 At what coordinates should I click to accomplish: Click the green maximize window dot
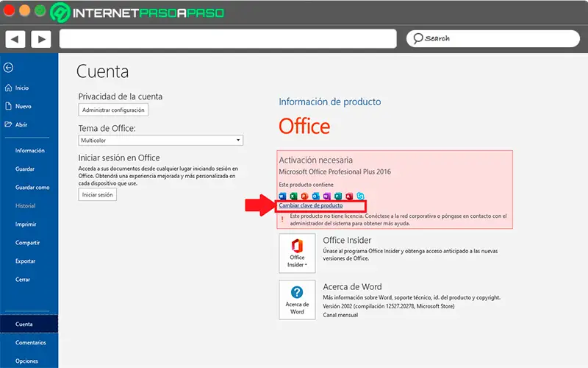click(40, 10)
